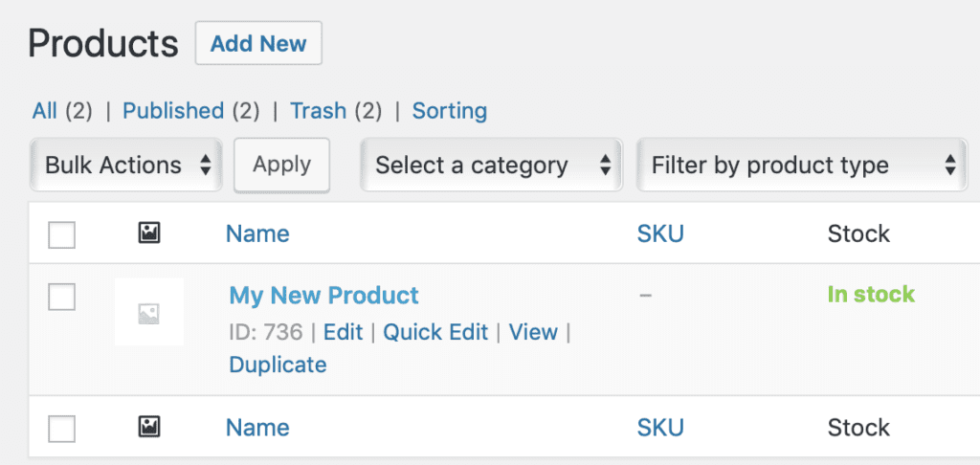
Task: Open the Filter by product type dropdown
Action: pyautogui.click(x=802, y=166)
